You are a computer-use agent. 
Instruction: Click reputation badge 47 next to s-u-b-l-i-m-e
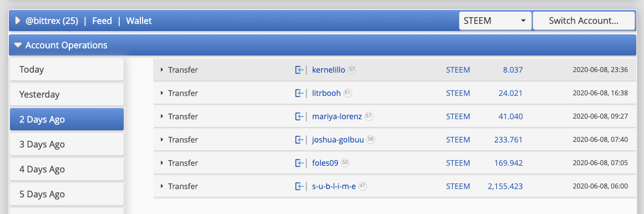[x=363, y=186]
